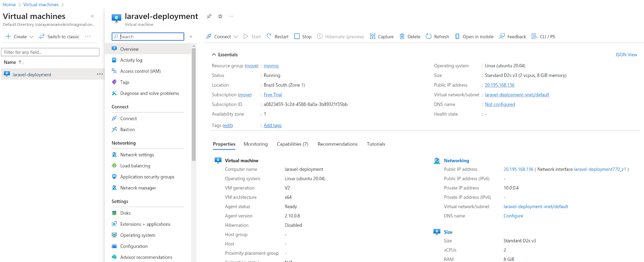This screenshot has height=262, width=644.
Task: Open in mobile icon
Action: click(457, 36)
